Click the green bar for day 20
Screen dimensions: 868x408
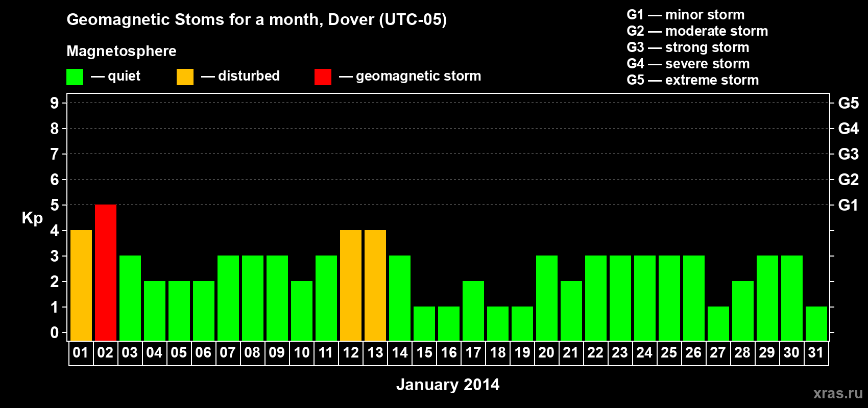[547, 298]
